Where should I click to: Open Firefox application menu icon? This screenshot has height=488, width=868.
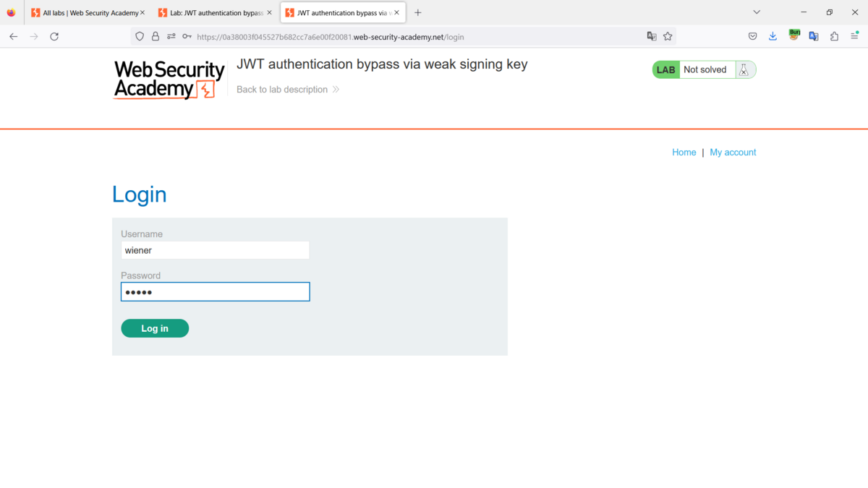(854, 36)
